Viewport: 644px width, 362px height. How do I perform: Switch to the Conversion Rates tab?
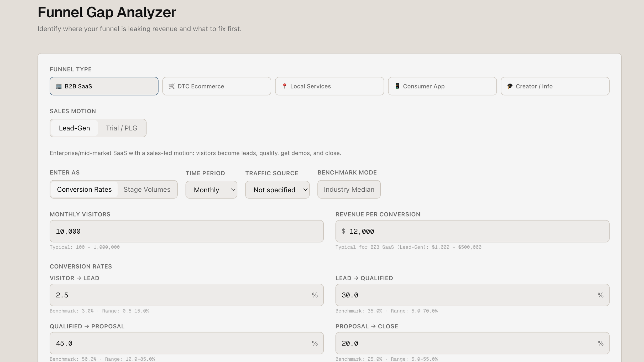pyautogui.click(x=84, y=189)
